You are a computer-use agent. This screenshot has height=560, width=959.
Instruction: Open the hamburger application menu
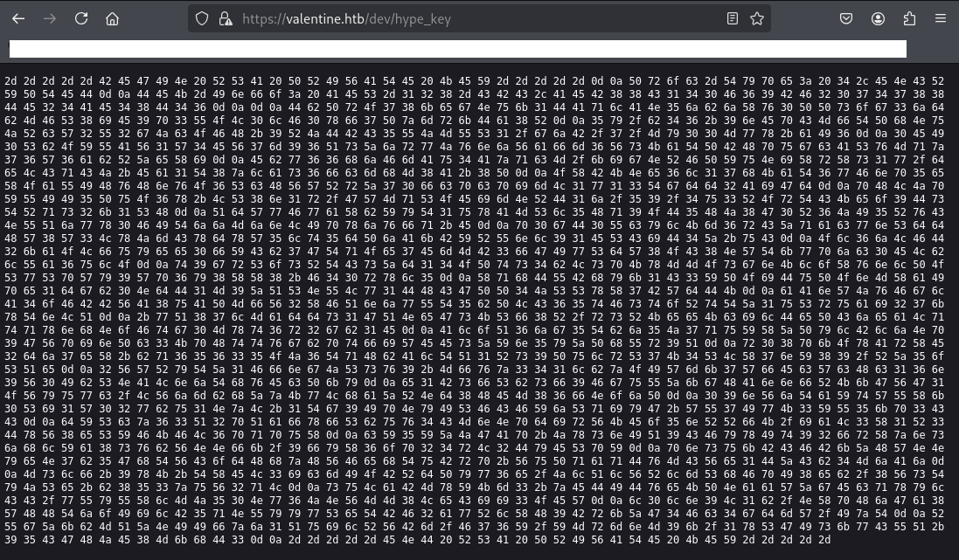[941, 18]
